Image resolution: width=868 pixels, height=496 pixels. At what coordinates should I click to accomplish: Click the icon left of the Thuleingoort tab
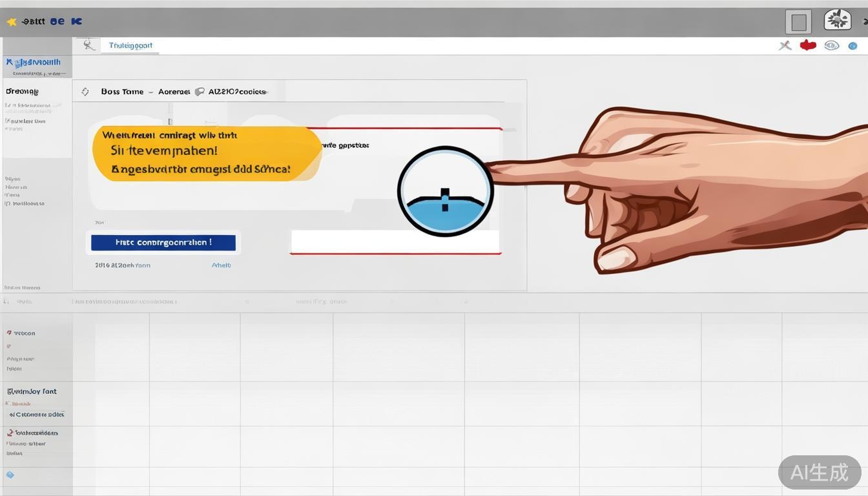(88, 45)
